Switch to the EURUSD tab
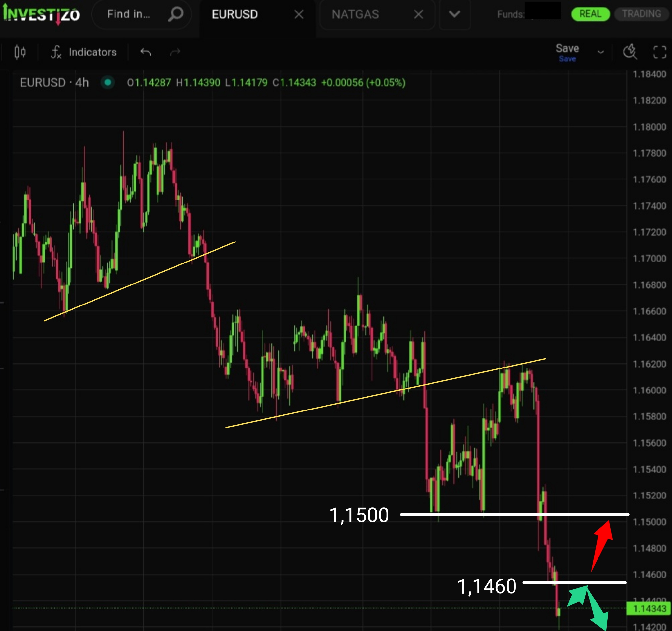Image resolution: width=672 pixels, height=631 pixels. (x=235, y=14)
